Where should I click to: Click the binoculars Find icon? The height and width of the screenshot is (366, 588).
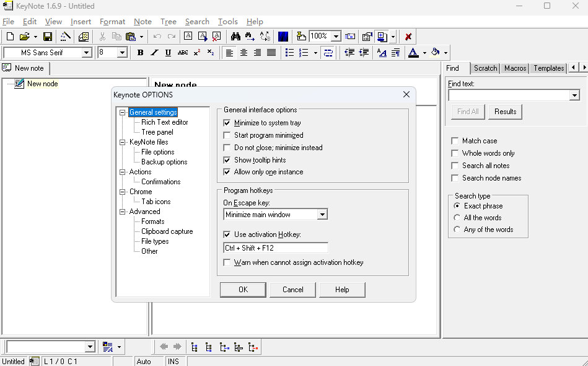235,37
